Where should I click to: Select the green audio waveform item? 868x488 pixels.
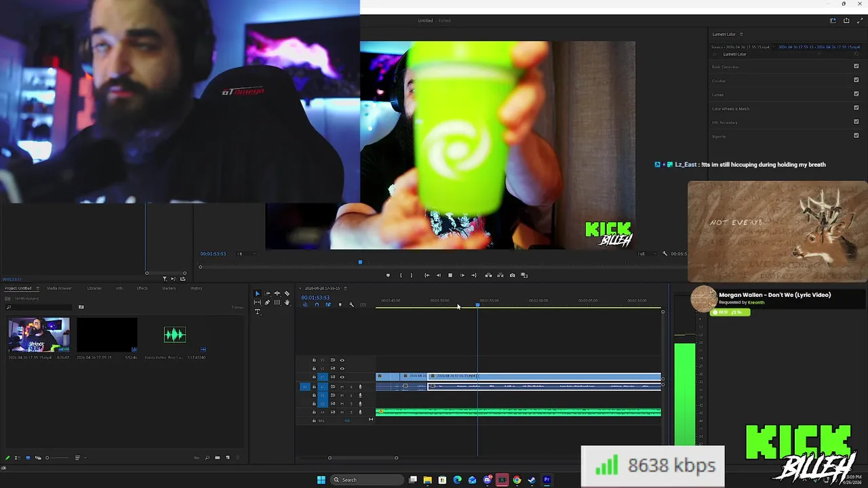175,335
